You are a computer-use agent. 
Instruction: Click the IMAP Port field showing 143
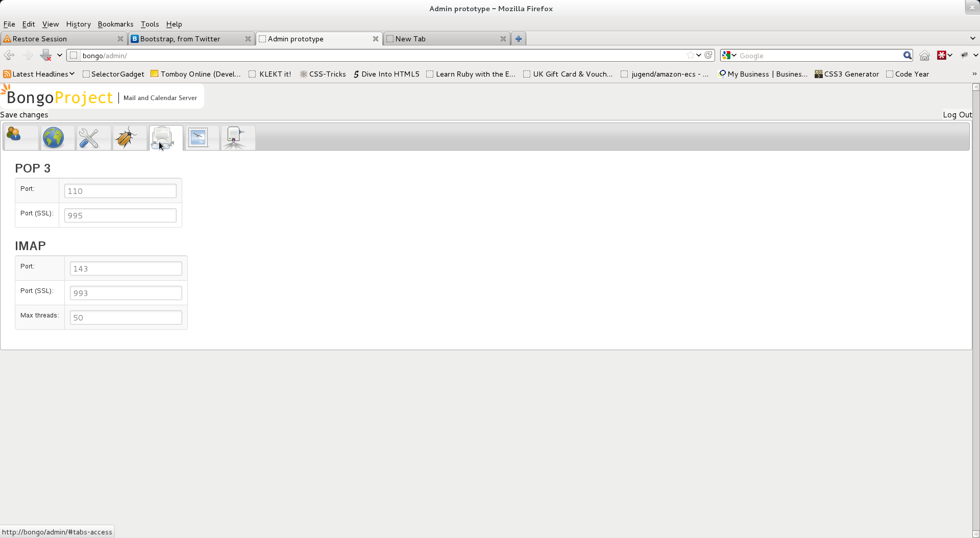[x=126, y=268]
